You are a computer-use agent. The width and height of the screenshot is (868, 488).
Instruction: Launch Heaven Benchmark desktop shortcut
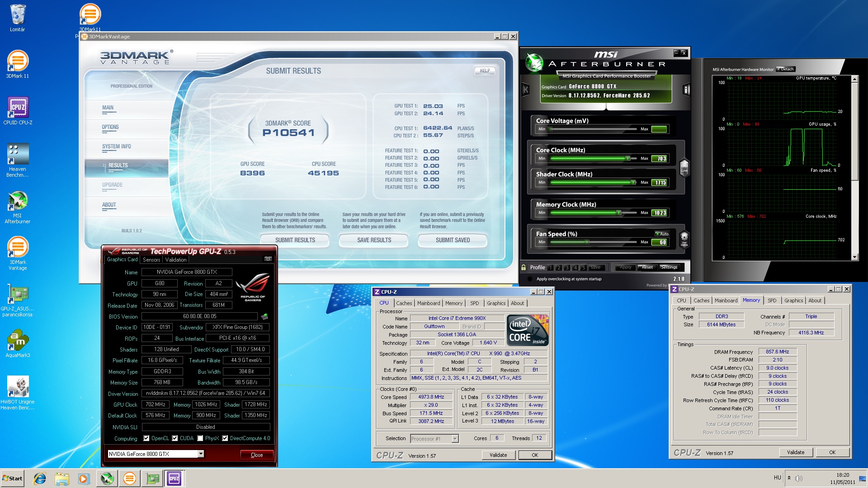[x=18, y=160]
